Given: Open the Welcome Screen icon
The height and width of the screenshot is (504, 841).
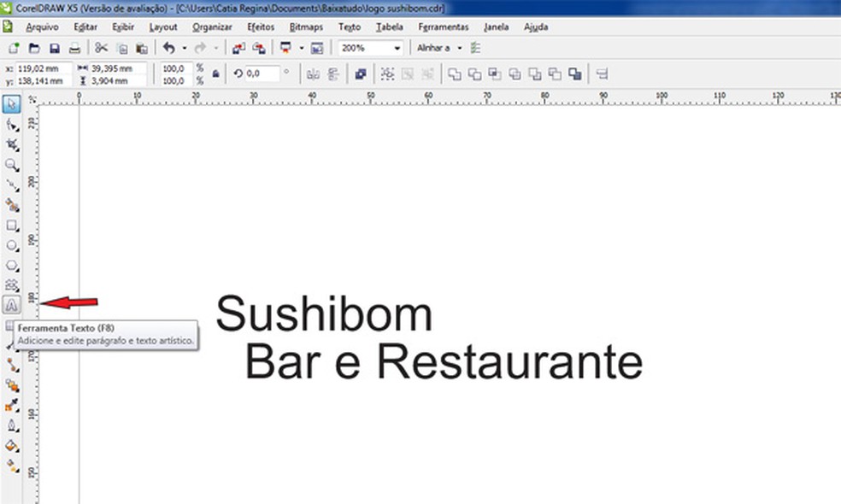Looking at the screenshot, I should [x=317, y=48].
